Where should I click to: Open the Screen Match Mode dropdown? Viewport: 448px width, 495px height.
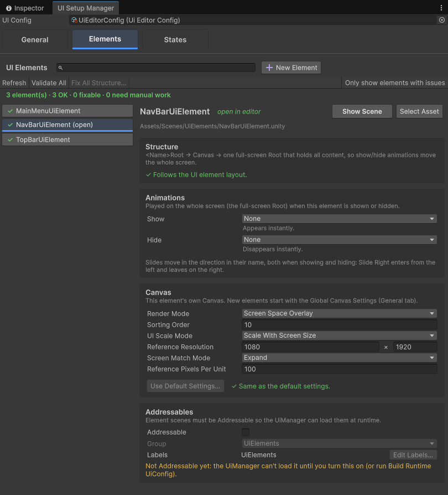point(339,358)
